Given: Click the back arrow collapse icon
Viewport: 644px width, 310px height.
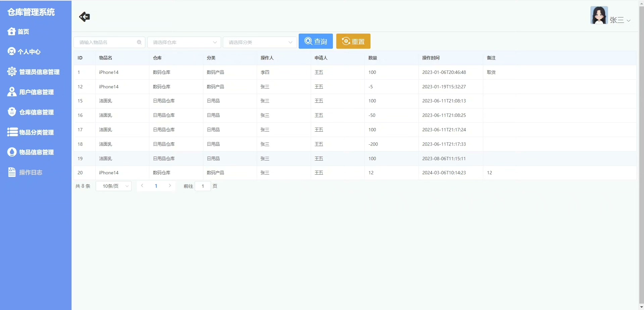Looking at the screenshot, I should pyautogui.click(x=84, y=17).
